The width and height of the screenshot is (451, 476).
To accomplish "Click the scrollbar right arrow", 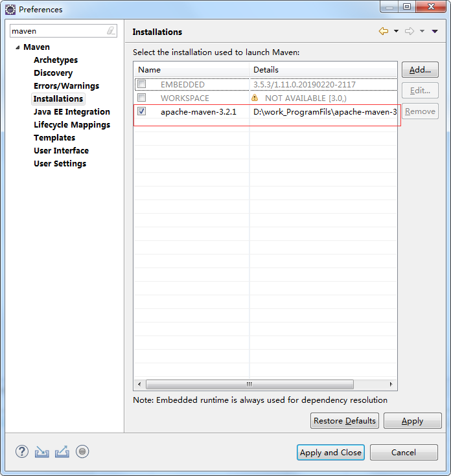I will 391,384.
